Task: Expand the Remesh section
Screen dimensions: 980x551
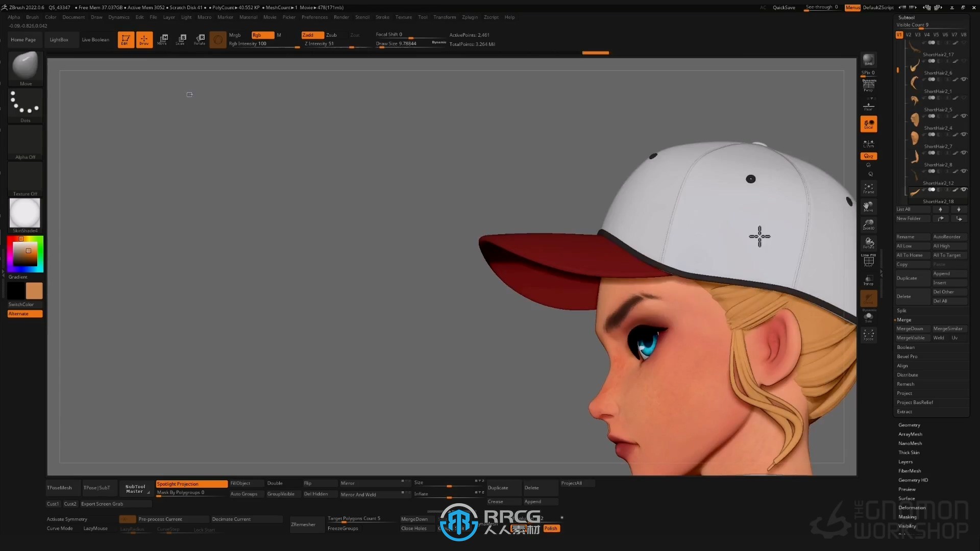Action: pyautogui.click(x=905, y=384)
